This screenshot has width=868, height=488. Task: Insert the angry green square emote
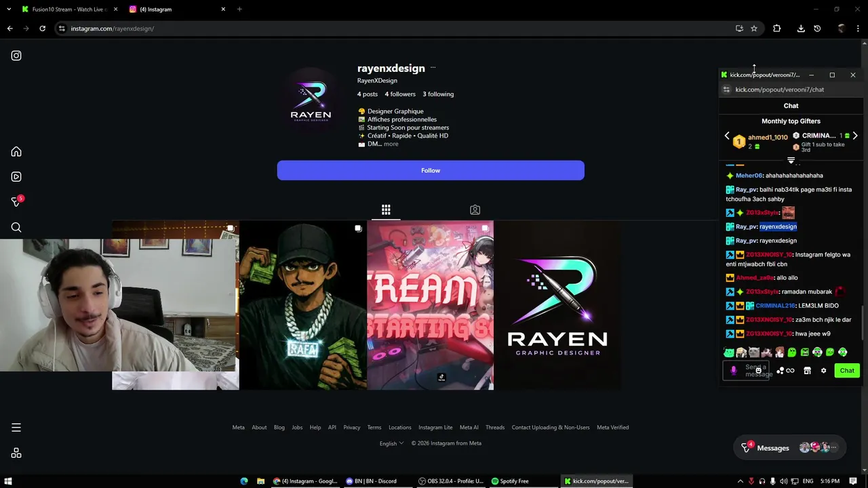pyautogui.click(x=804, y=352)
